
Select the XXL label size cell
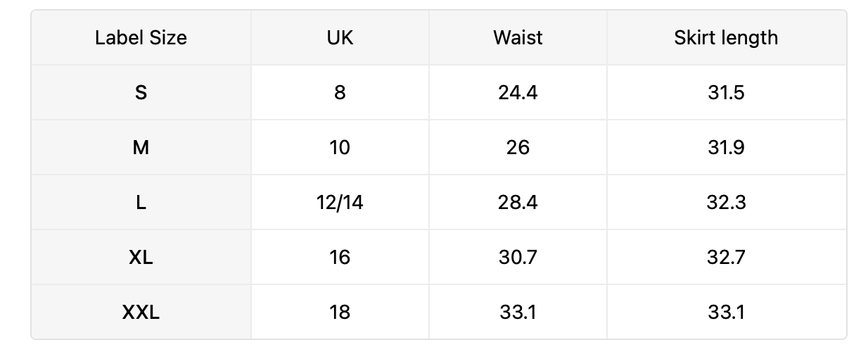pos(141,312)
